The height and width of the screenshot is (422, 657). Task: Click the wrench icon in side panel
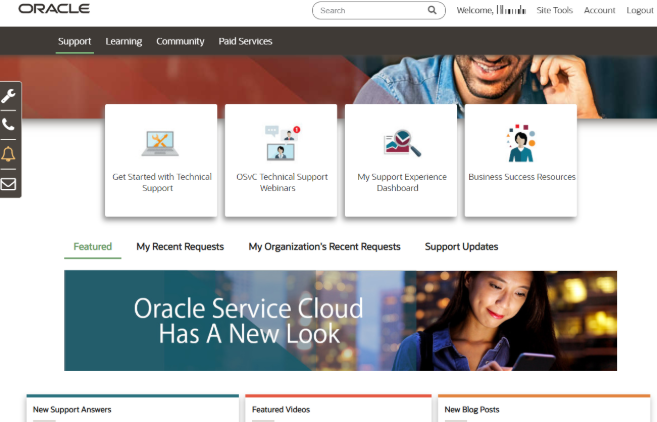[x=8, y=96]
